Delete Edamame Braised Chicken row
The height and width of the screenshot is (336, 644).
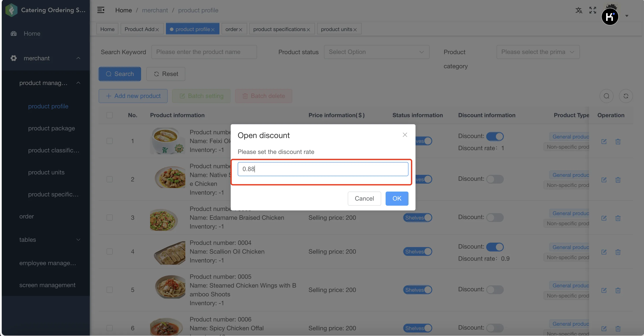coord(618,218)
